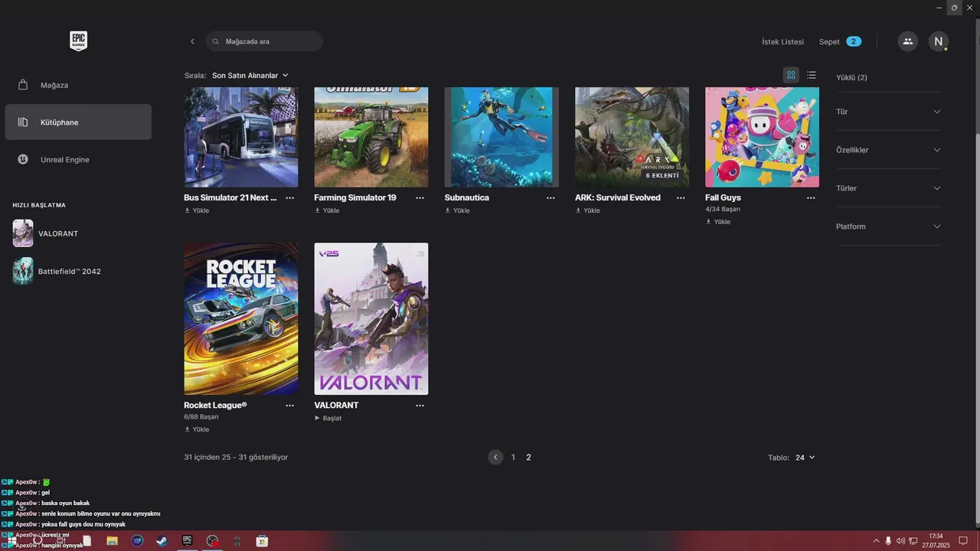Screen dimensions: 980x551
Task: Install ARK: Survival Evolved via Yükle
Action: pyautogui.click(x=587, y=210)
